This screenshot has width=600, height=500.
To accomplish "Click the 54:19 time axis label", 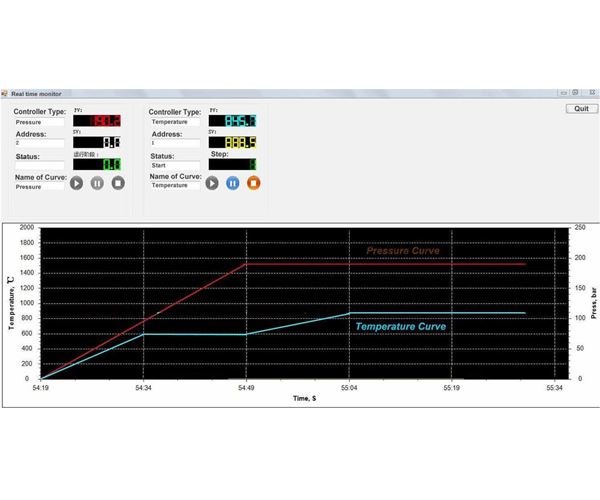I will [41, 388].
